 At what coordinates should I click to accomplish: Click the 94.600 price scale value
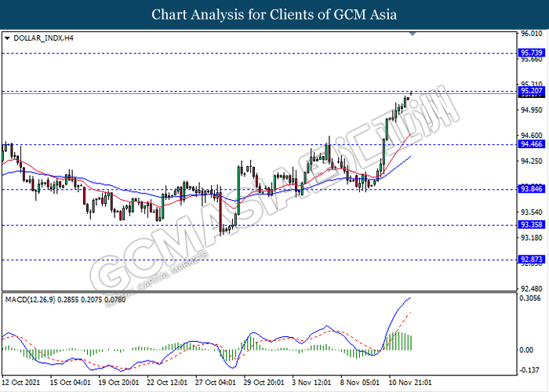532,136
